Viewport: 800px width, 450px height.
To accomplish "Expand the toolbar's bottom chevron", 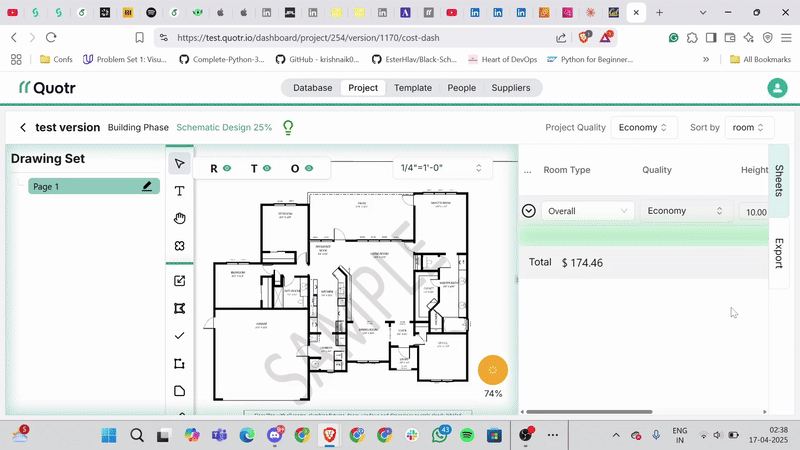I will 182,413.
